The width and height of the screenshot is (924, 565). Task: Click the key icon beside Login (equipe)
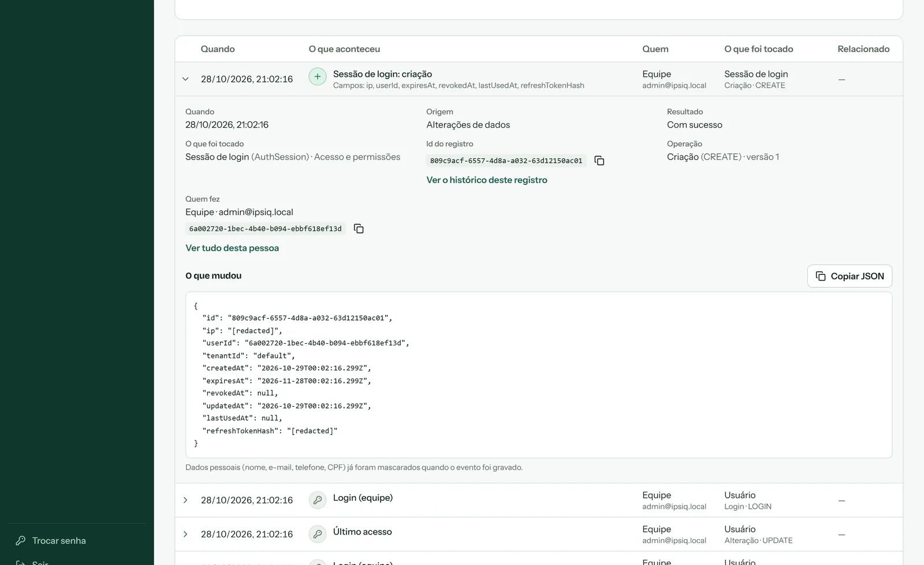coord(318,500)
